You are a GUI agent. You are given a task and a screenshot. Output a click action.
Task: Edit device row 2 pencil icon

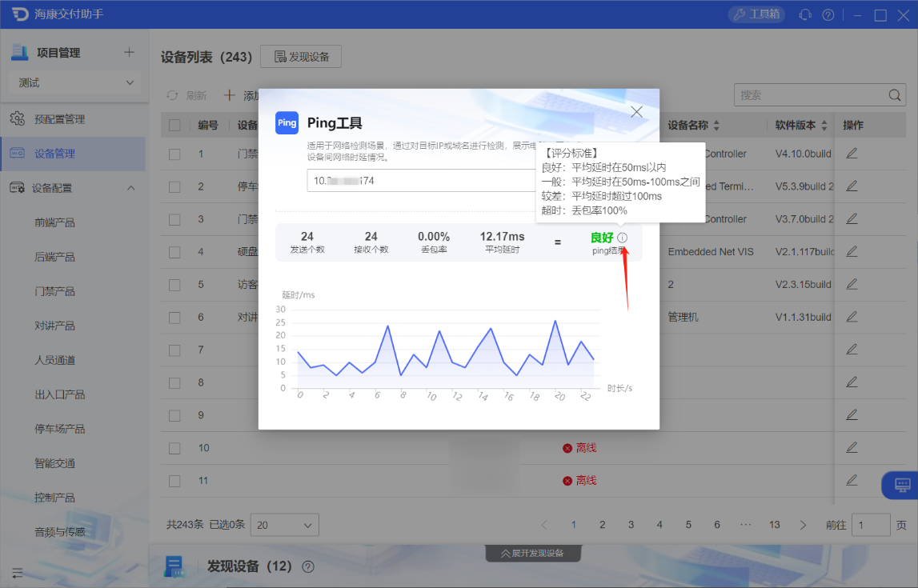(x=852, y=186)
